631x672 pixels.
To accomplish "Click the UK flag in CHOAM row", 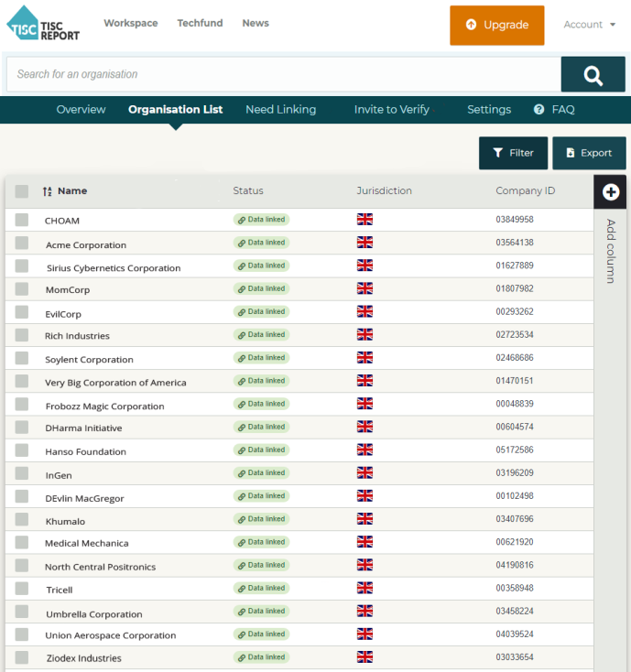I will click(364, 220).
